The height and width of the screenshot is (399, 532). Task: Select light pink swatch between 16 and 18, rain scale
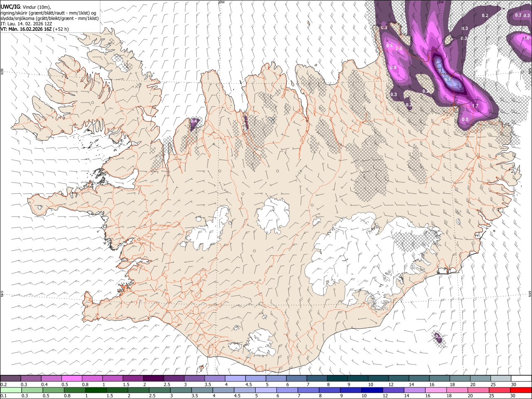click(x=436, y=390)
